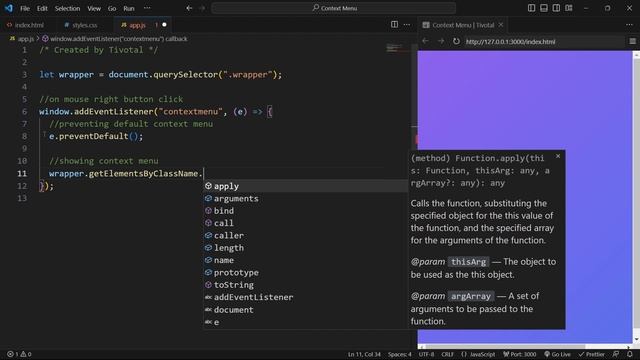Toggle the primary side bar layout icon

[531, 8]
